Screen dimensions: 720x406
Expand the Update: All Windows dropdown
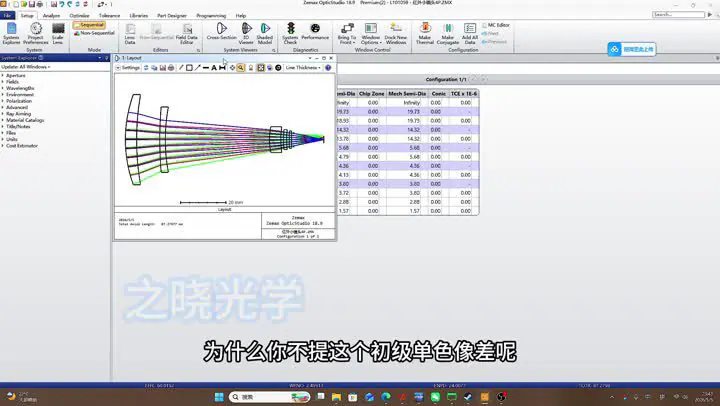[x=26, y=67]
